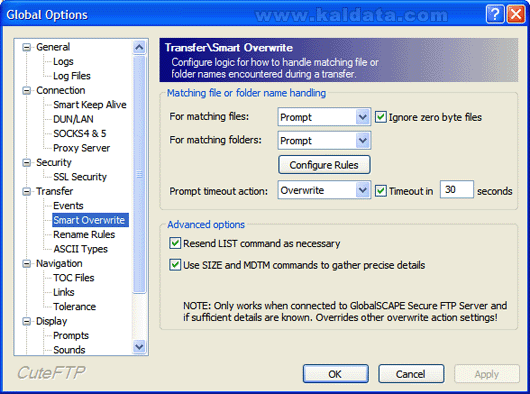Open Tolerance settings

pos(75,307)
